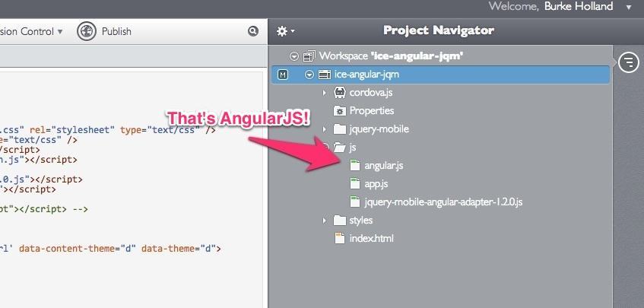Open jquery-mobile-angular-adapter-1.2.0.js file
The width and height of the screenshot is (644, 308).
click(x=443, y=202)
